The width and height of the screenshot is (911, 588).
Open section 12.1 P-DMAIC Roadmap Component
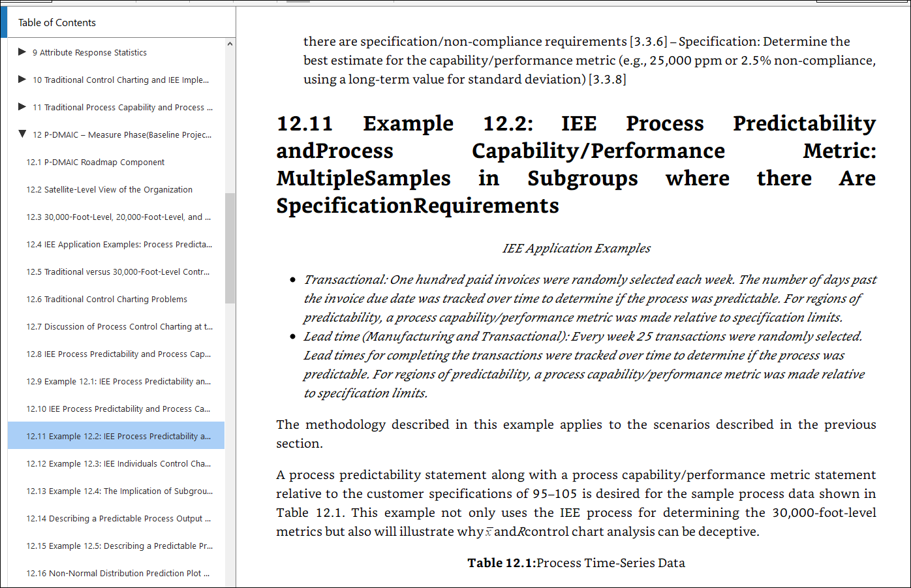pos(95,162)
